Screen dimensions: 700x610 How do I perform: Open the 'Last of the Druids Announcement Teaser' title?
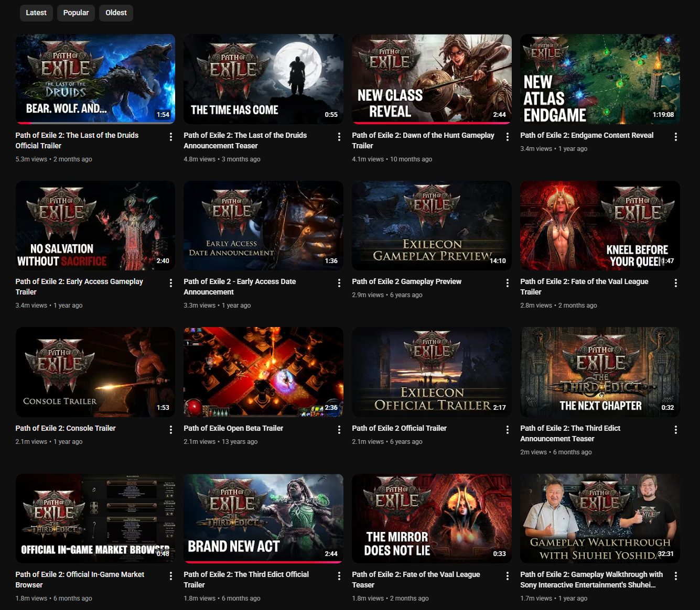245,140
